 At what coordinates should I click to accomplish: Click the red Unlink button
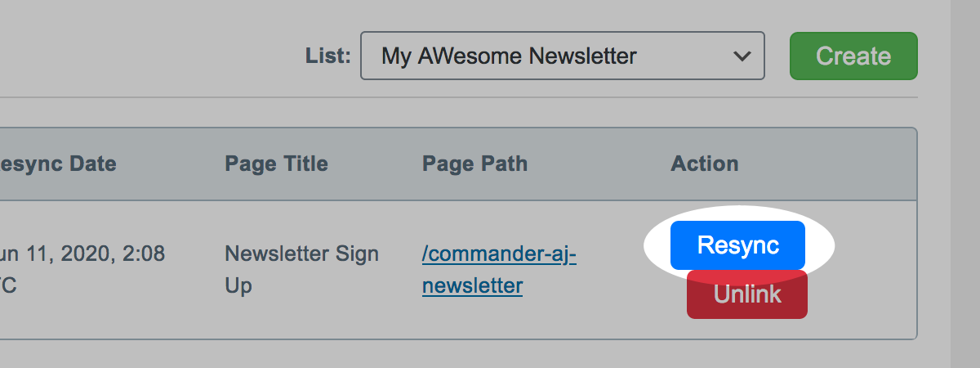747,296
